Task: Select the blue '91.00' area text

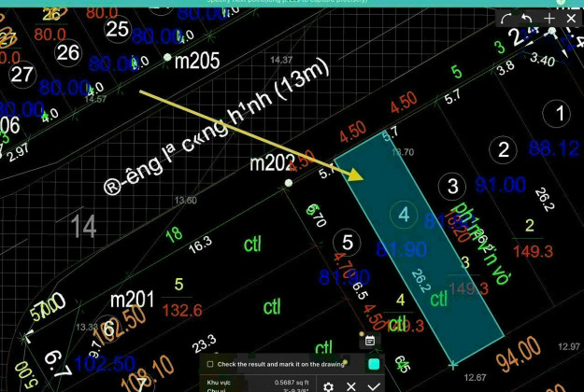Action: tap(500, 185)
